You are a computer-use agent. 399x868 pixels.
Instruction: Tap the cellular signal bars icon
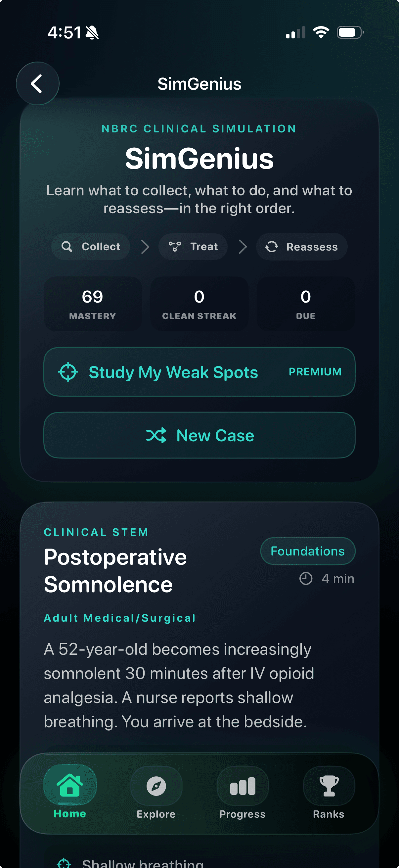coord(296,33)
